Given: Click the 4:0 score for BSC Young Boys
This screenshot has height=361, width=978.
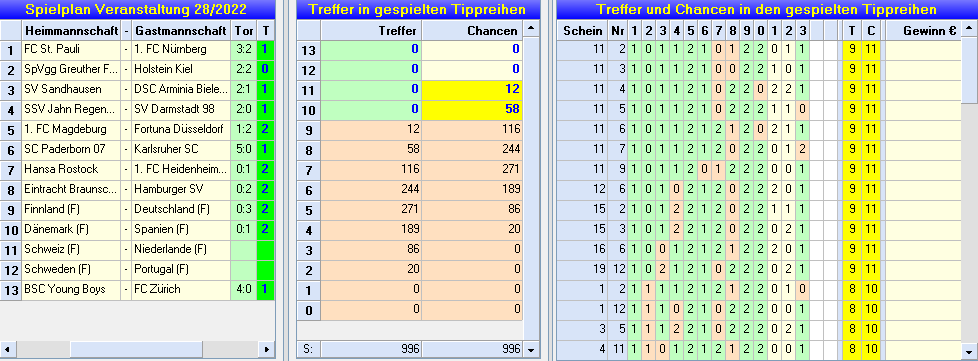Looking at the screenshot, I should point(244,289).
